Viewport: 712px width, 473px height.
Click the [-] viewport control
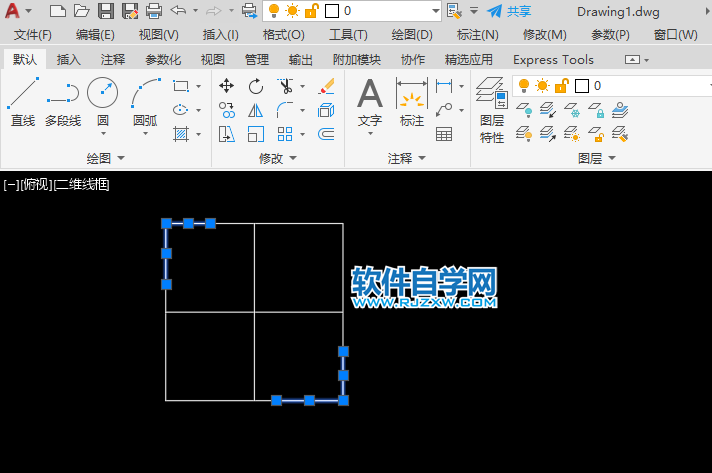[12, 184]
